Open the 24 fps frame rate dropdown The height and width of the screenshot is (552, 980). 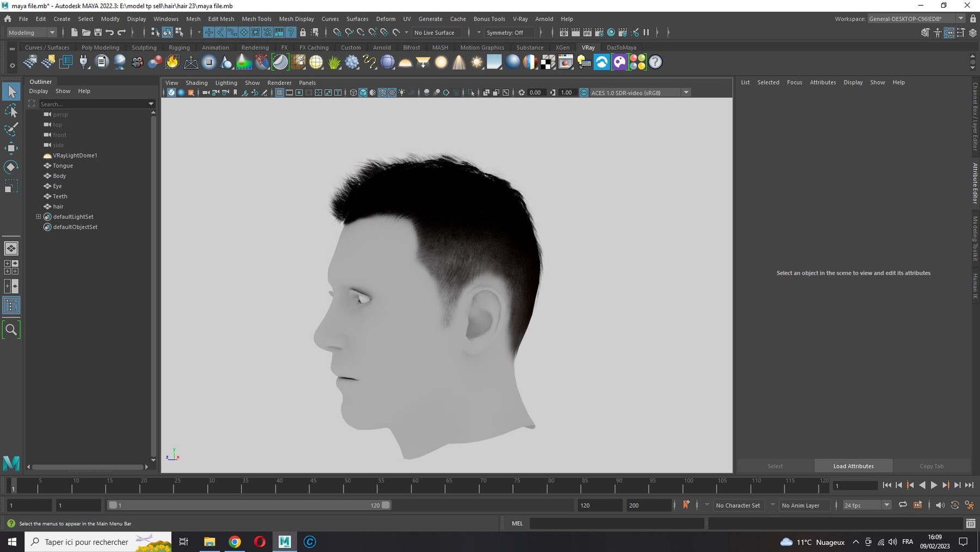pos(867,505)
